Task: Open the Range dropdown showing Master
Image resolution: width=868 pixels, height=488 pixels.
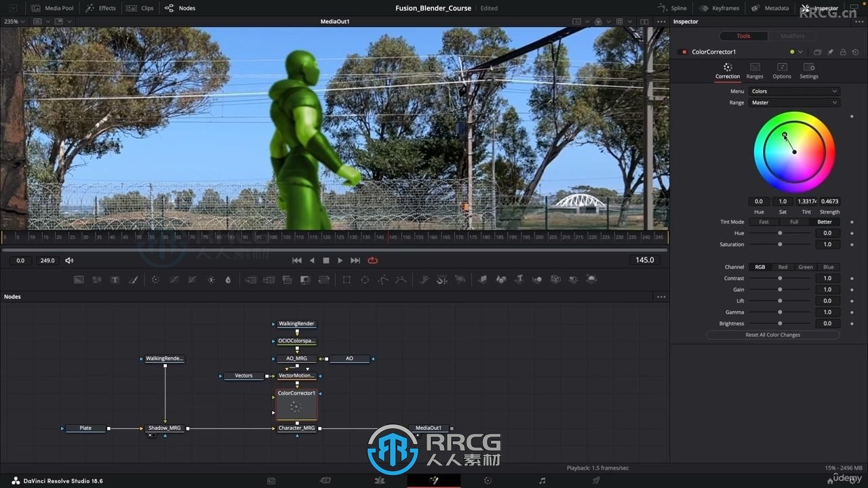Action: click(794, 103)
